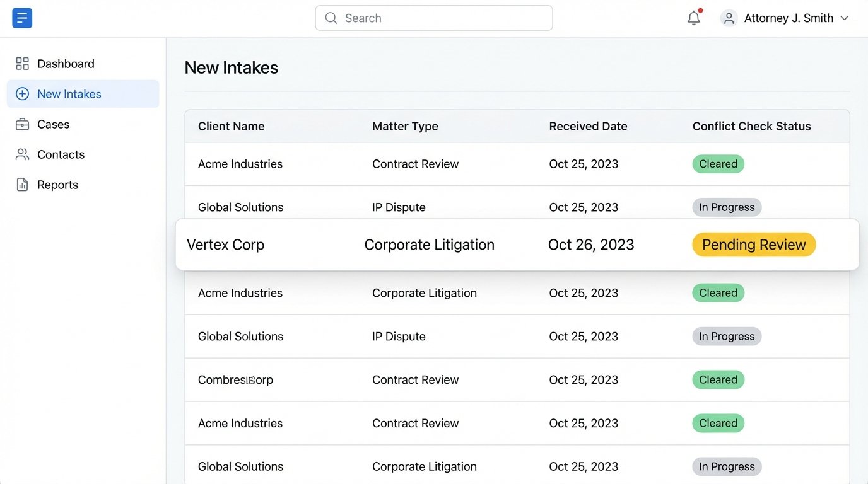Open Conflict Check Status column options

point(751,126)
